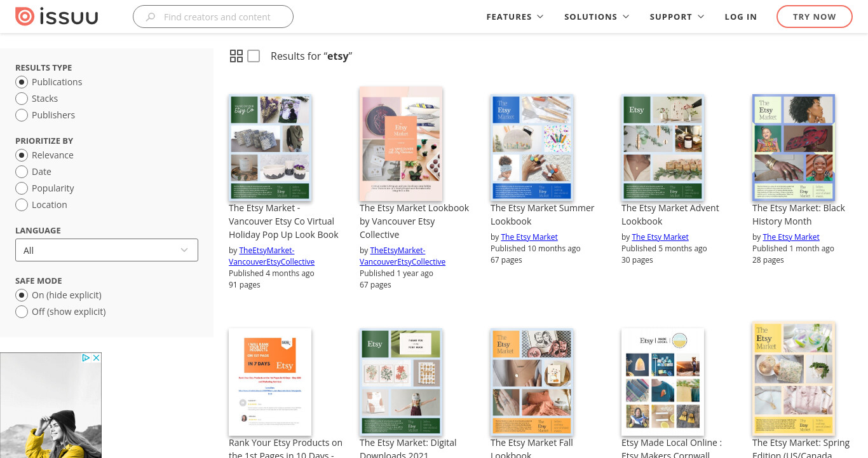Open publisher link under Lookbook by Vancouver Etsy Collective

click(403, 256)
